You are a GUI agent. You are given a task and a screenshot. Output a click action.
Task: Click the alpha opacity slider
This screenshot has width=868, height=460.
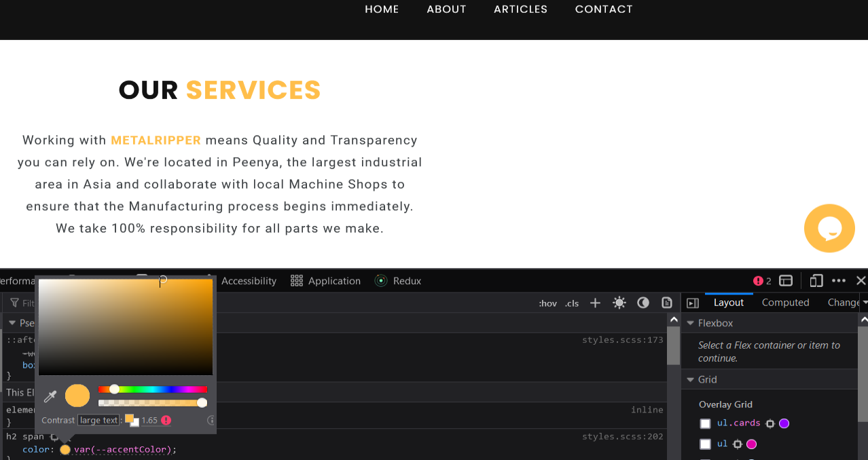pos(153,403)
